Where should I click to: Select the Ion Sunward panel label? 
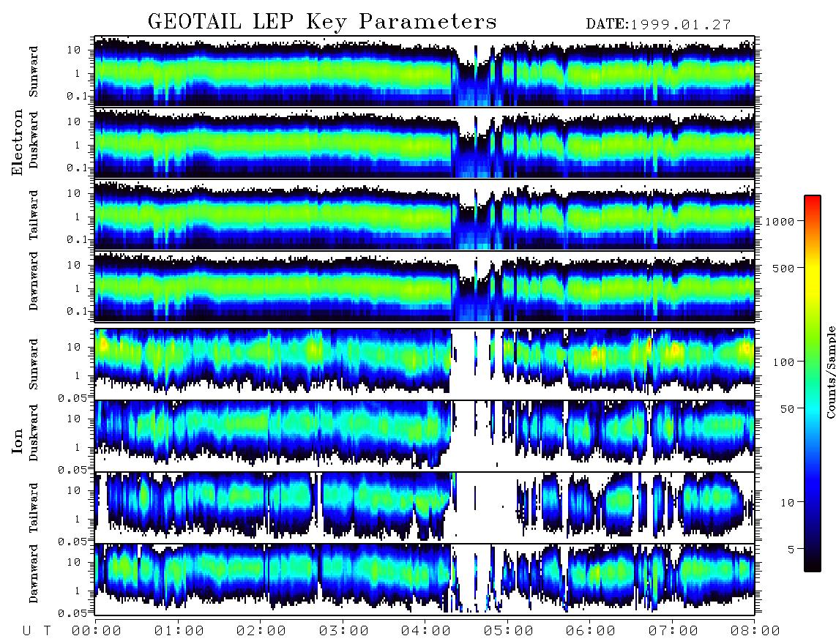pos(34,364)
